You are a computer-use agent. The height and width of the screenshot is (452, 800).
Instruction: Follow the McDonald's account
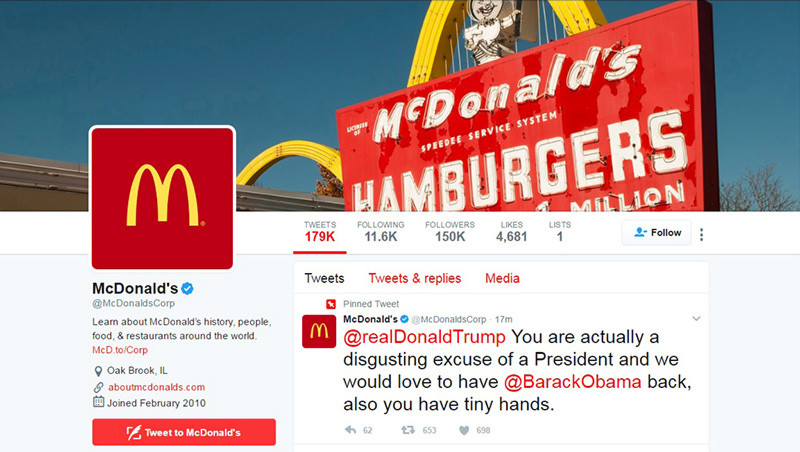click(x=657, y=233)
